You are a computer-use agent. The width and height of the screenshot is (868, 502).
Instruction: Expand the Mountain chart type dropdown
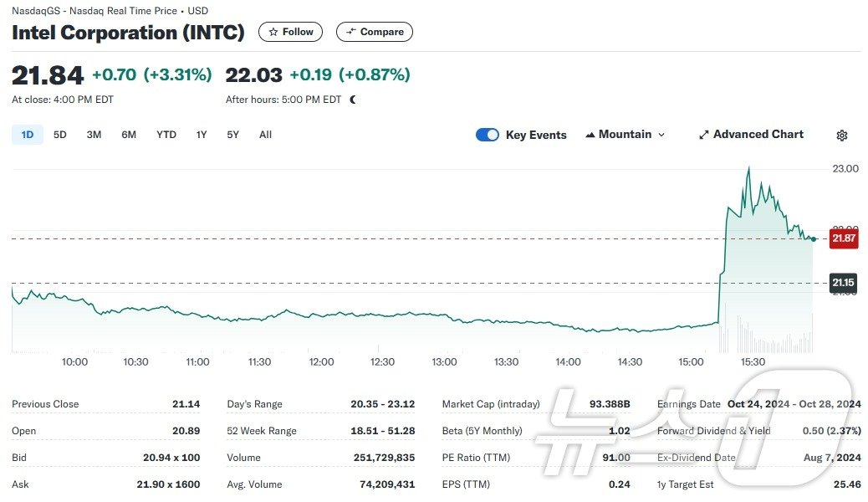coord(625,135)
